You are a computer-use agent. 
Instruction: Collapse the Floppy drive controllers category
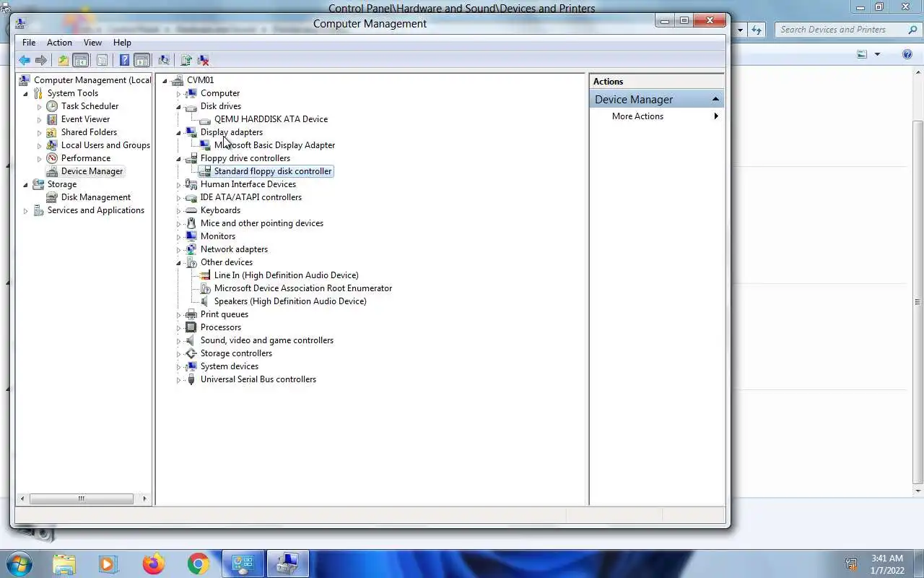pyautogui.click(x=179, y=158)
